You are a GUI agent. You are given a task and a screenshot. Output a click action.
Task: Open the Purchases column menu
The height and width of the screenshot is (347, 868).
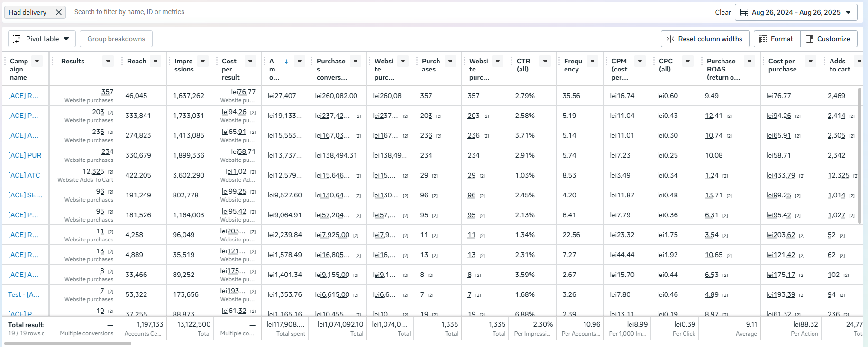coord(450,61)
